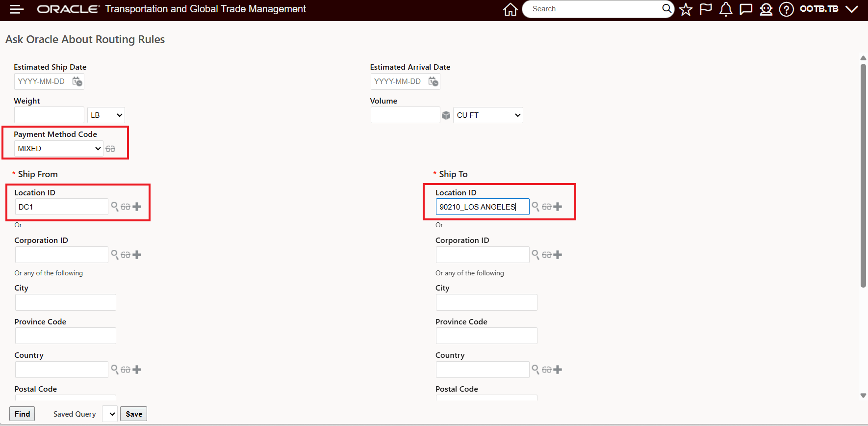View Ship To Corporation ID glasses icon

coord(547,255)
